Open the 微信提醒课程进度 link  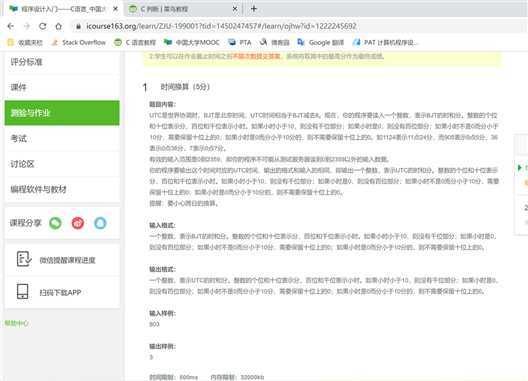(68, 260)
